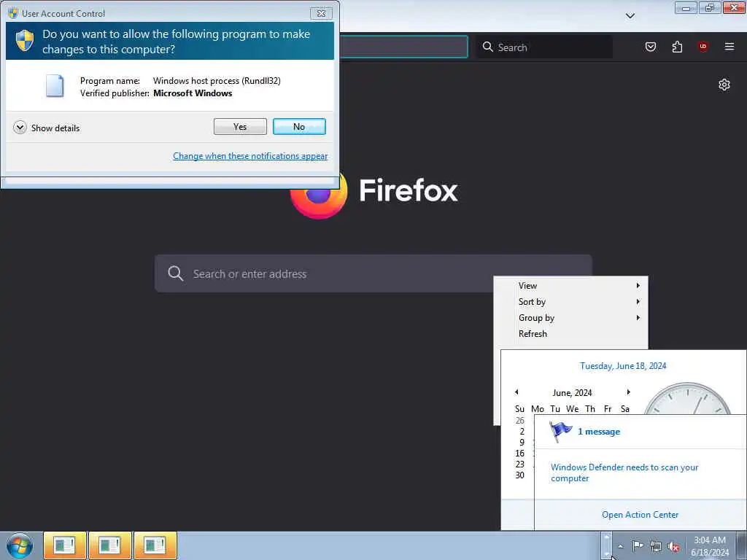Click No in the User Account Control dialog
747x560 pixels.
pyautogui.click(x=299, y=127)
